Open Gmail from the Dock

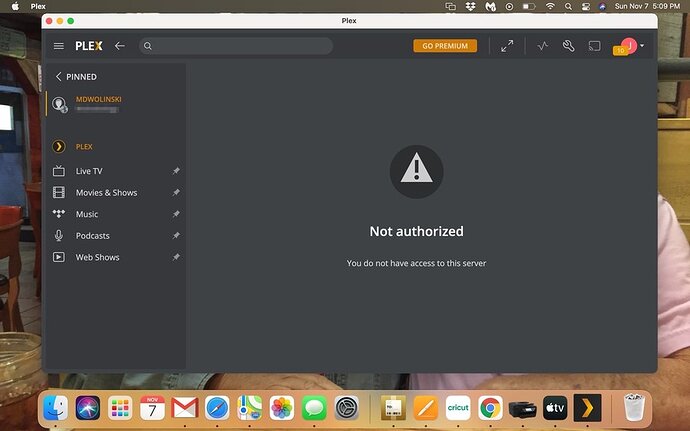[x=185, y=408]
